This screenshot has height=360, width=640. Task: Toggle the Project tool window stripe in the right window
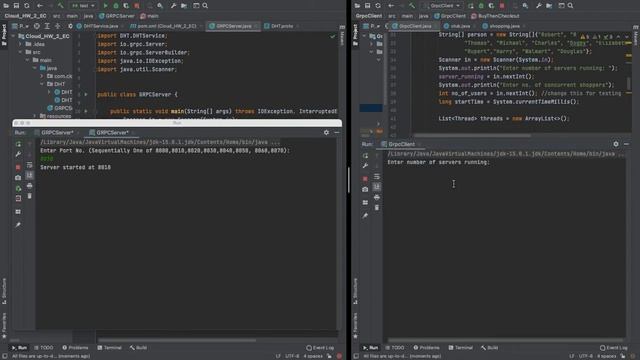(355, 35)
